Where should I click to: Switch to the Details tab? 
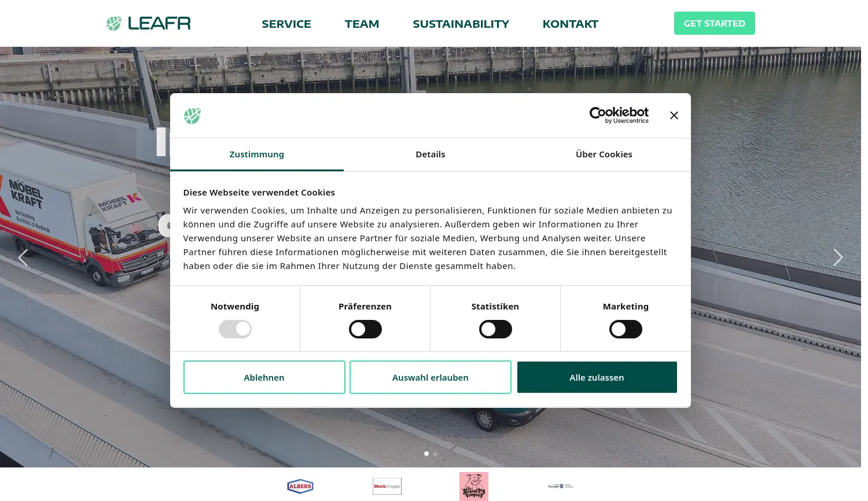point(430,154)
